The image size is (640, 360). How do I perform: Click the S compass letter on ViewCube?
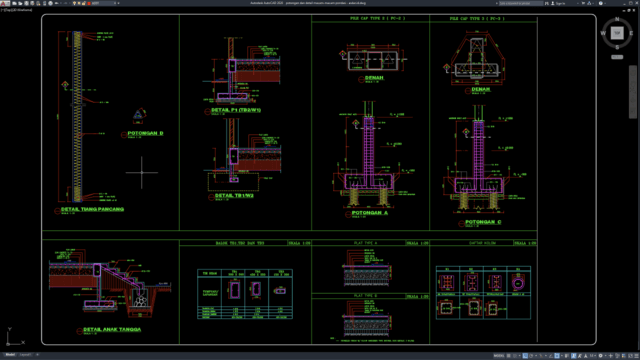(617, 47)
